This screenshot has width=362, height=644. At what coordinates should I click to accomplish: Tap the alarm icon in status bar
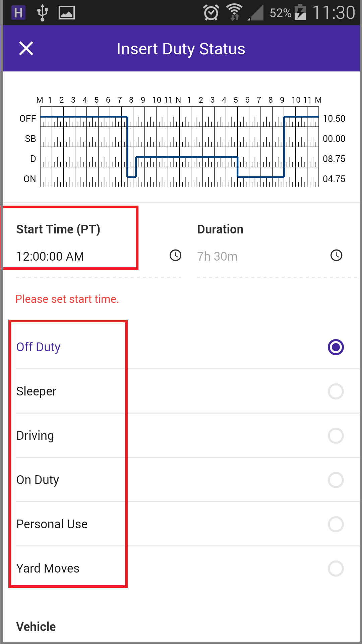coord(211,13)
